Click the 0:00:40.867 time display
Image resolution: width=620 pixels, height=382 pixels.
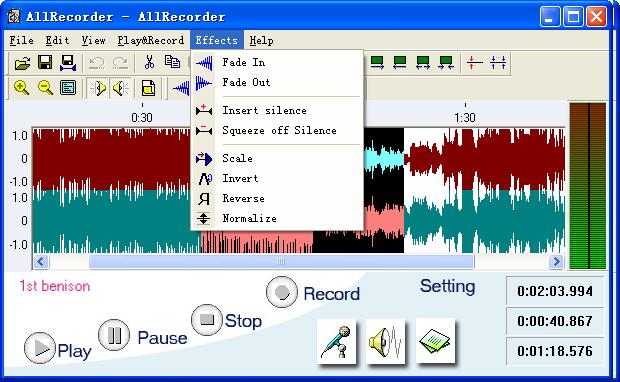pos(555,321)
